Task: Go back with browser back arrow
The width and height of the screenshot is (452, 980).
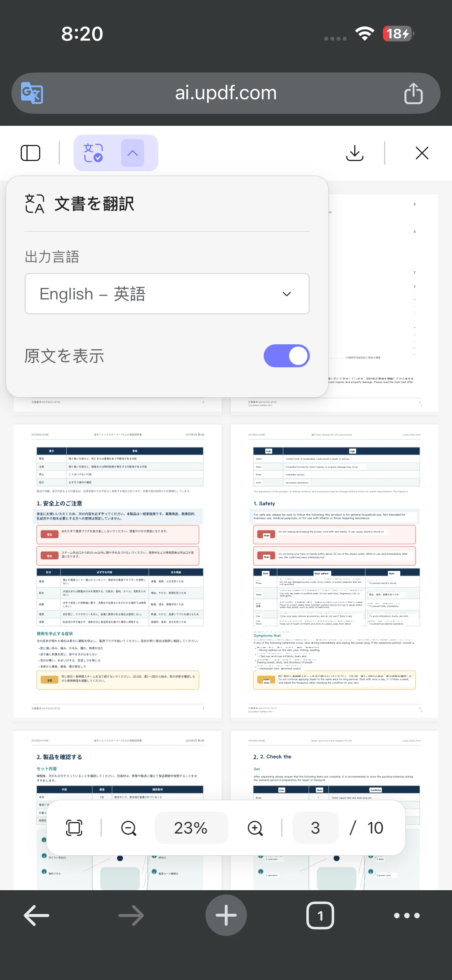Action: (36, 916)
